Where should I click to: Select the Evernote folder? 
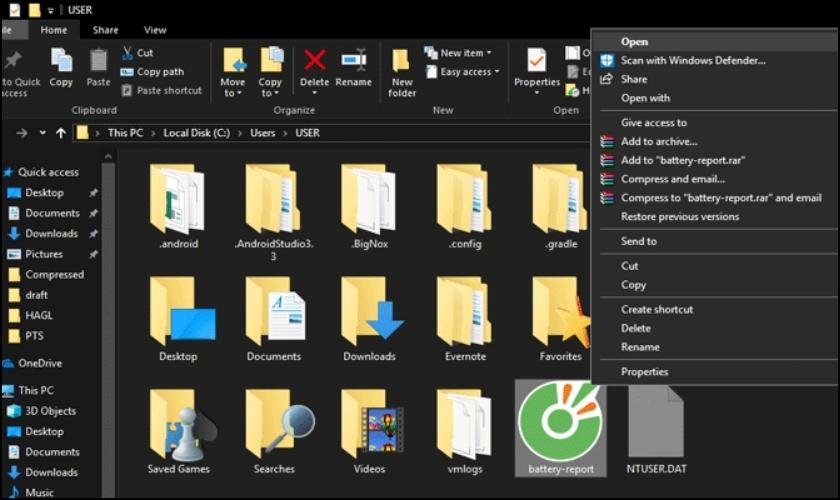point(465,319)
